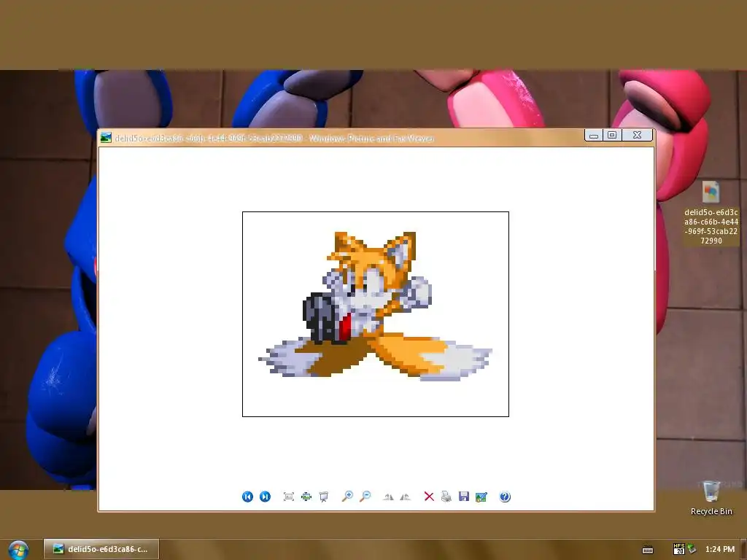This screenshot has width=747, height=560.
Task: Start the slide show
Action: click(x=324, y=497)
